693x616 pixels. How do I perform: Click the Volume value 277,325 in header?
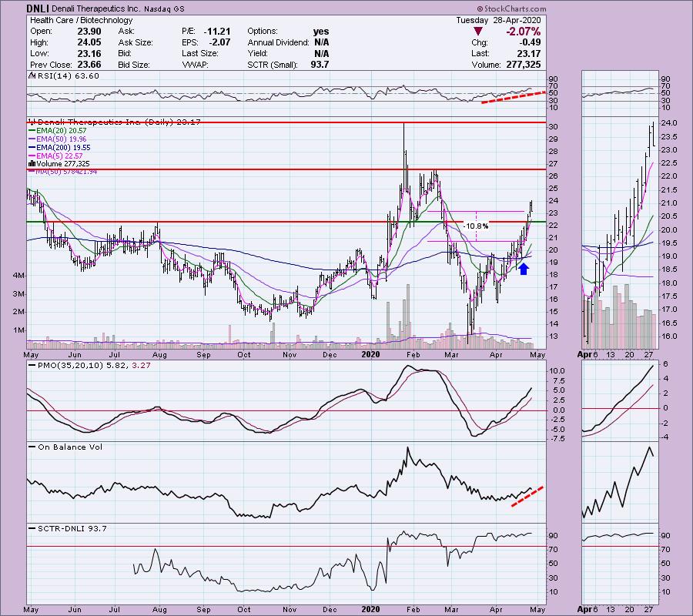point(522,65)
